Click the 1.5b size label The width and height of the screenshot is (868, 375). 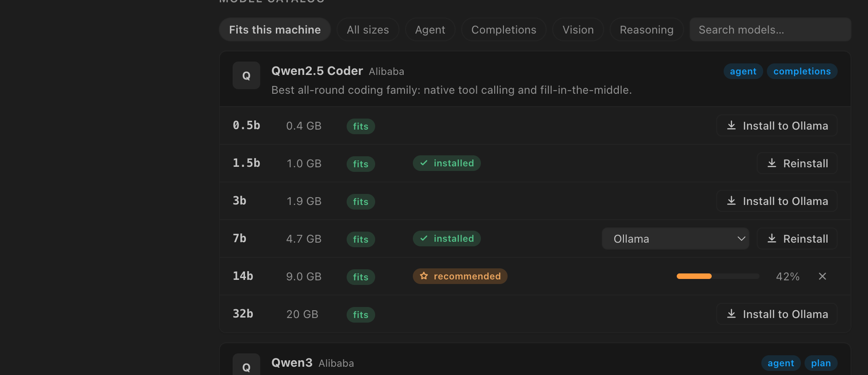pyautogui.click(x=246, y=163)
